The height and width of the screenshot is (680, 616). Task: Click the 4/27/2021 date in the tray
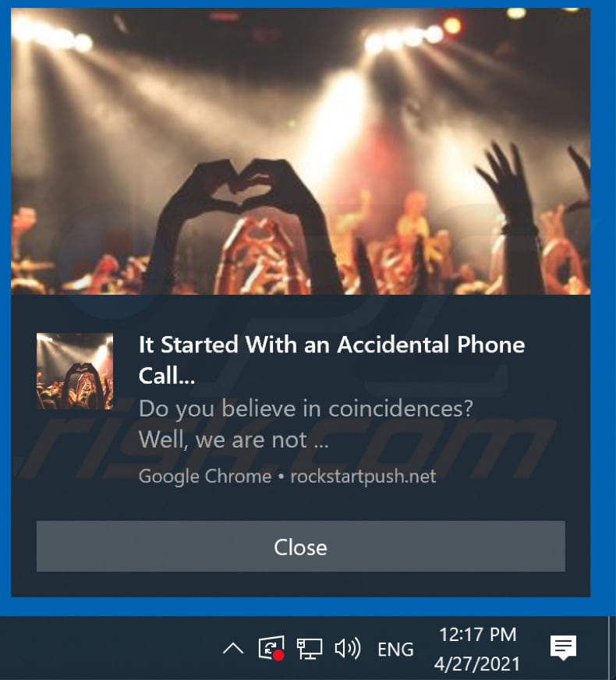(x=477, y=664)
